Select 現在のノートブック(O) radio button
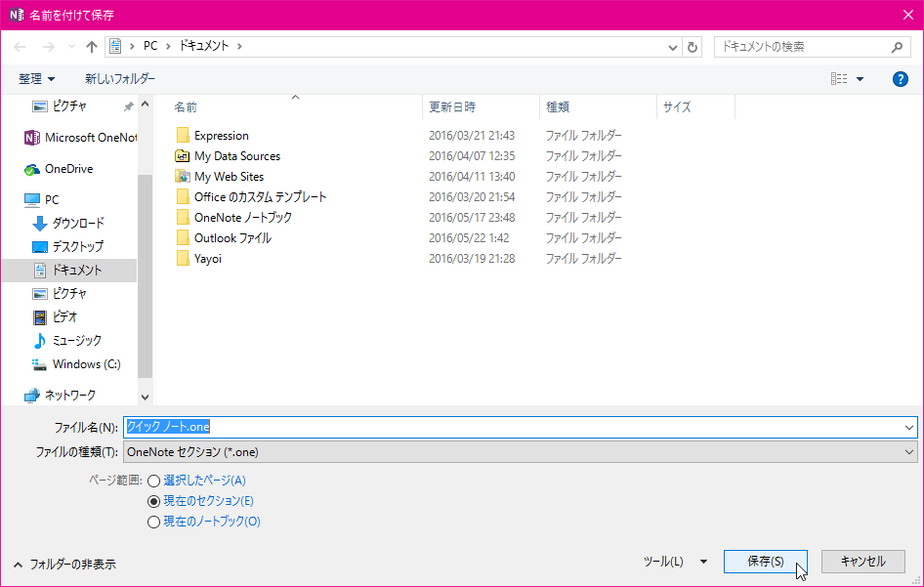Image resolution: width=924 pixels, height=587 pixels. coord(153,523)
